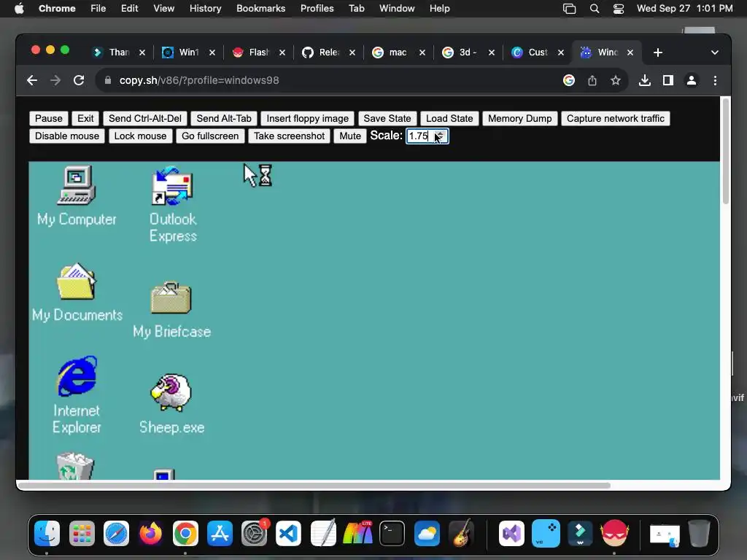Share this page via share icon

(592, 80)
